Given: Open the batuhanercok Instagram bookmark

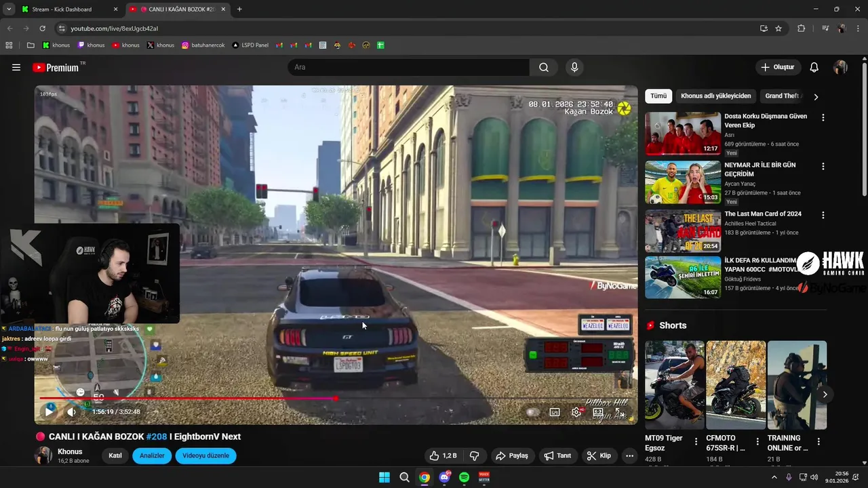Looking at the screenshot, I should (x=203, y=45).
